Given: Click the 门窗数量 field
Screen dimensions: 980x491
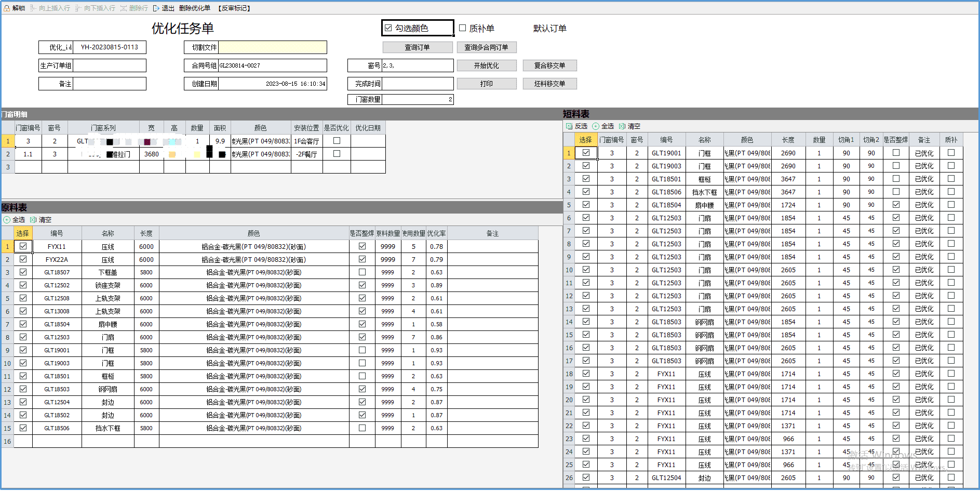Looking at the screenshot, I should coord(418,99).
